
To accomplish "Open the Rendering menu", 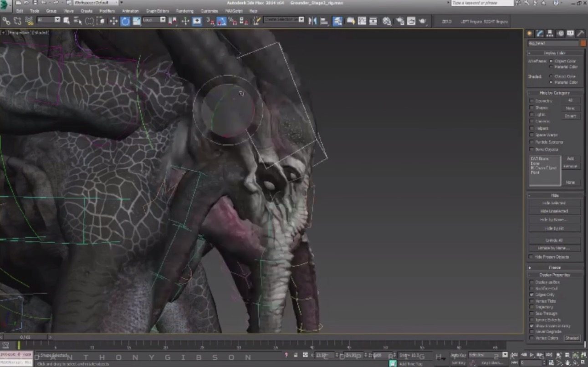I will [184, 10].
